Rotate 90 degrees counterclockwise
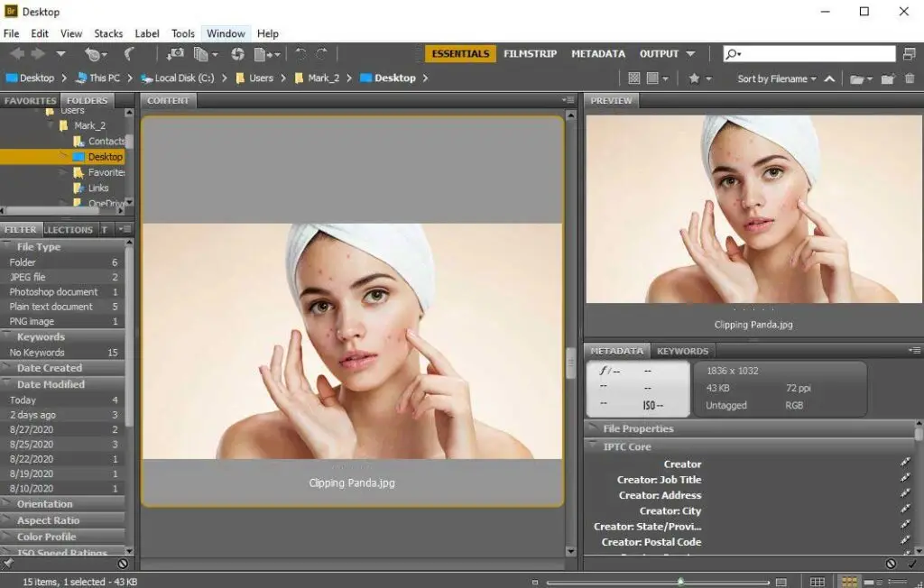This screenshot has height=588, width=924. pos(300,54)
